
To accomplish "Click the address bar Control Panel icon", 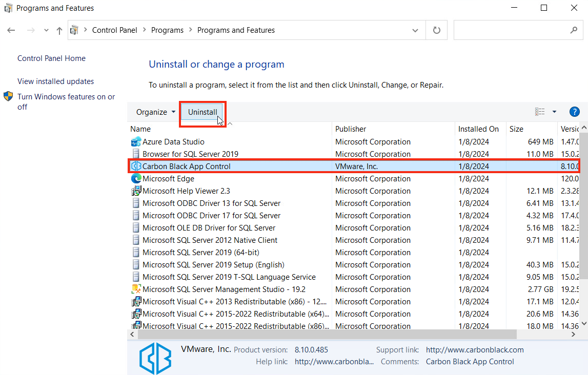I will tap(74, 30).
